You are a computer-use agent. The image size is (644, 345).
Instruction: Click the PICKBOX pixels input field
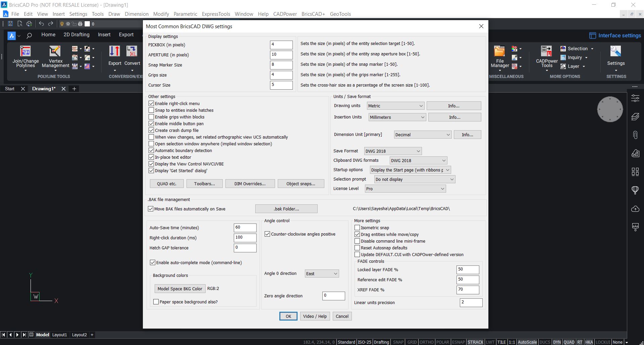[281, 45]
